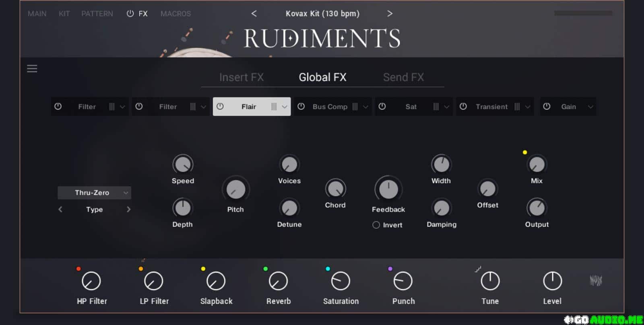The height and width of the screenshot is (325, 644).
Task: Toggle power for the Sat effect
Action: (382, 107)
